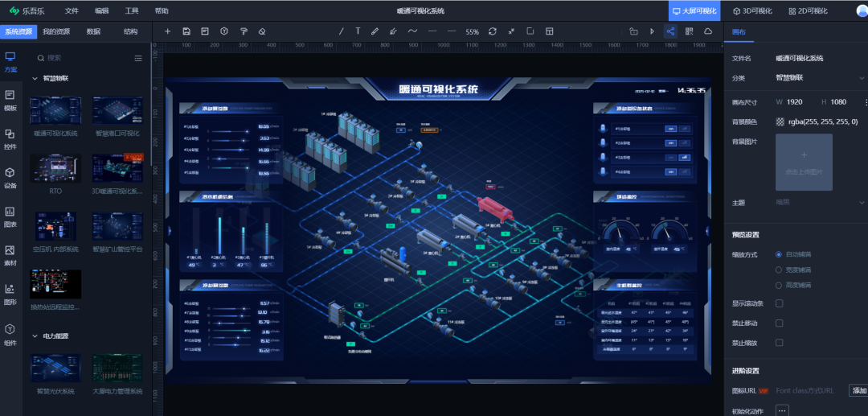Switch to the 系统资源 tab
This screenshot has height=416, width=868.
click(x=18, y=31)
